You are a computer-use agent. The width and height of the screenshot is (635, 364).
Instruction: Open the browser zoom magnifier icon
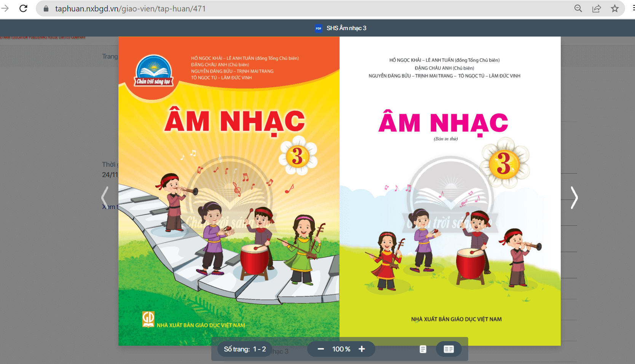[578, 8]
